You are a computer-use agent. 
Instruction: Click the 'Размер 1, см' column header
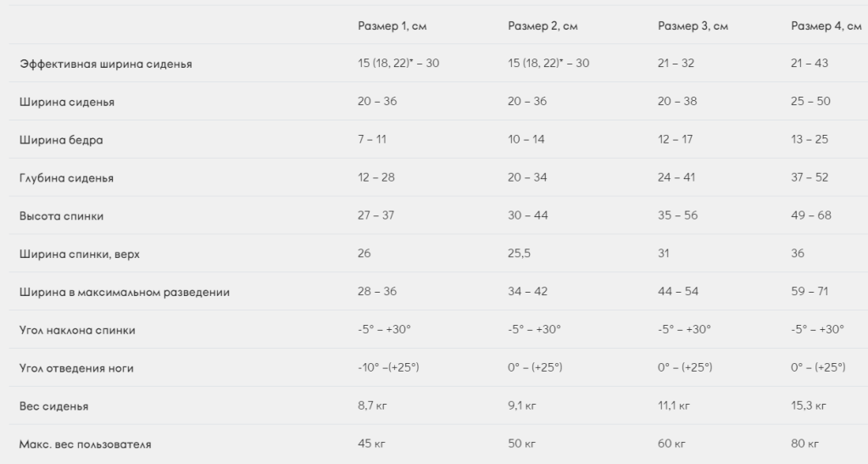392,26
